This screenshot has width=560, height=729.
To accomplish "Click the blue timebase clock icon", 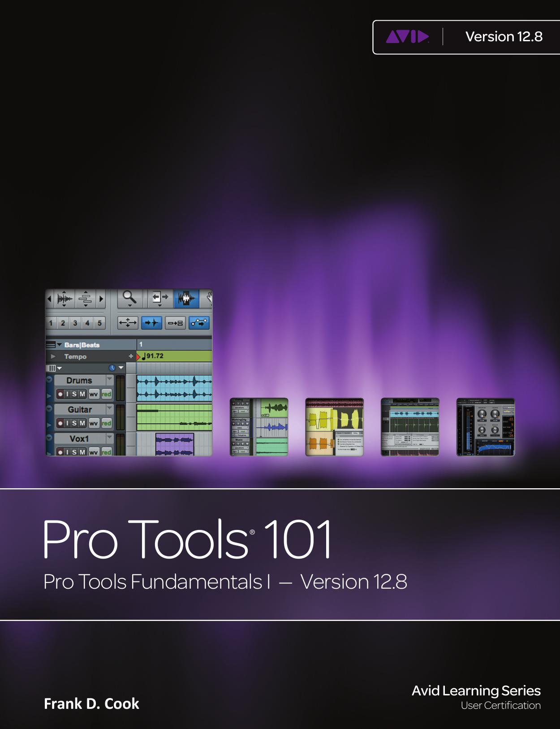I will pyautogui.click(x=112, y=368).
